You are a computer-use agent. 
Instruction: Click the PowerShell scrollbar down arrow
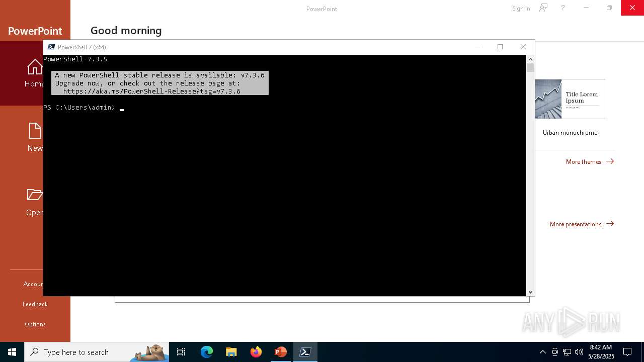tap(530, 292)
